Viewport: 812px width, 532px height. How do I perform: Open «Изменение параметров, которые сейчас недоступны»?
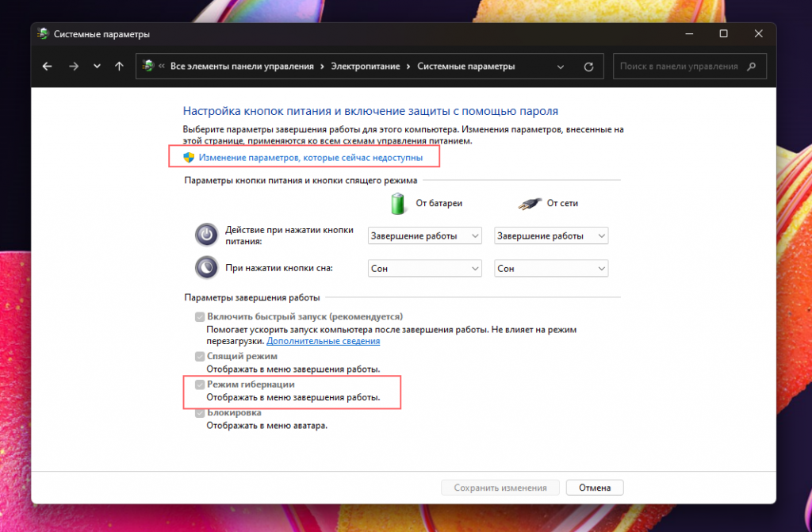click(310, 158)
